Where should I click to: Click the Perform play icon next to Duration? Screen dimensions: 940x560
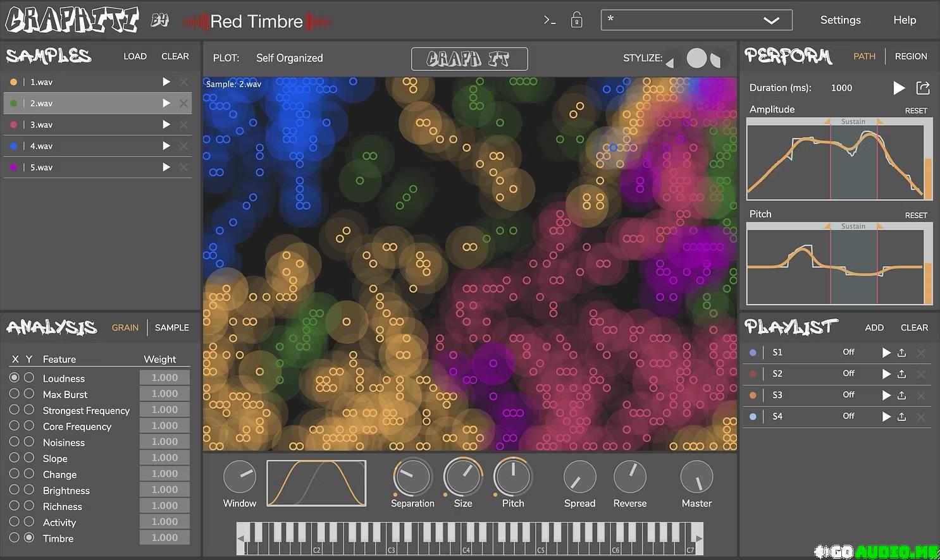point(899,88)
